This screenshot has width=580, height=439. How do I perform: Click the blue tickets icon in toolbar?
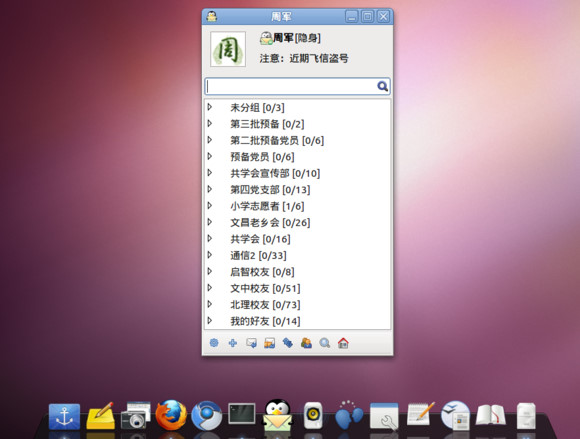288,343
